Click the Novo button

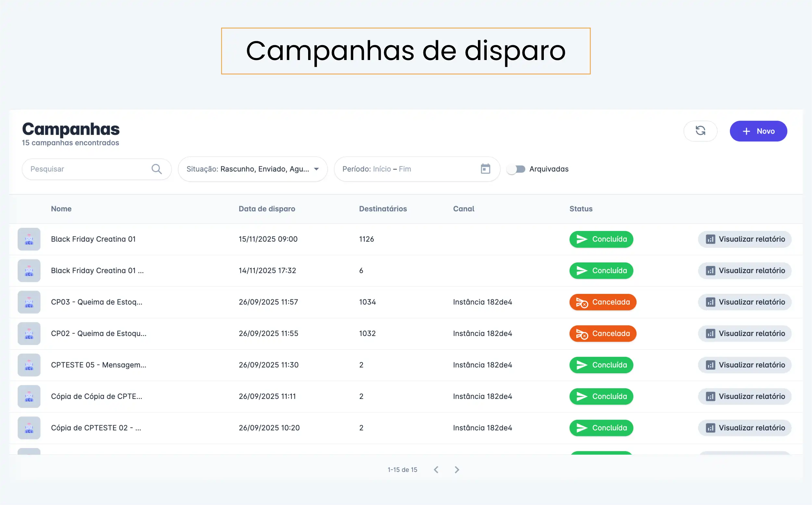[x=758, y=131]
